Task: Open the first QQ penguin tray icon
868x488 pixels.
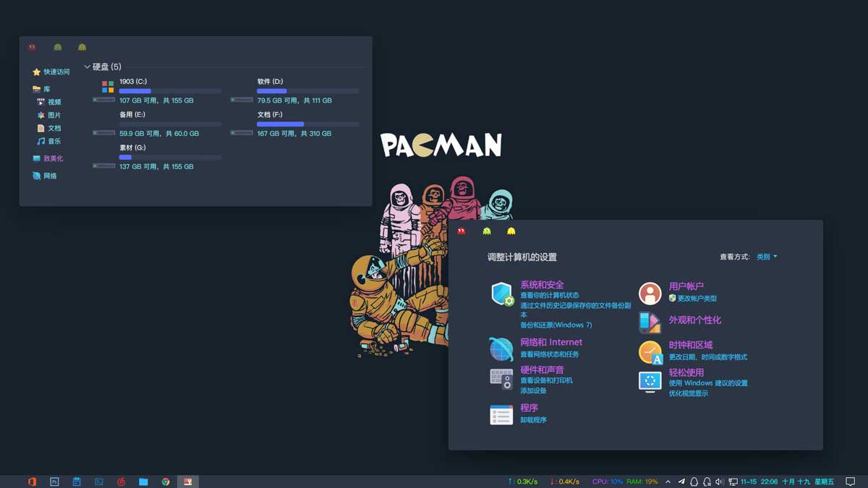Action: pyautogui.click(x=694, y=481)
